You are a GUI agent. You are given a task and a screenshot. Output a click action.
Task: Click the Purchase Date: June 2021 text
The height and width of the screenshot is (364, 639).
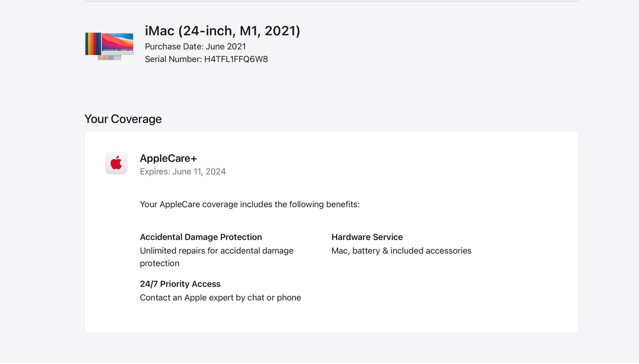coord(195,46)
